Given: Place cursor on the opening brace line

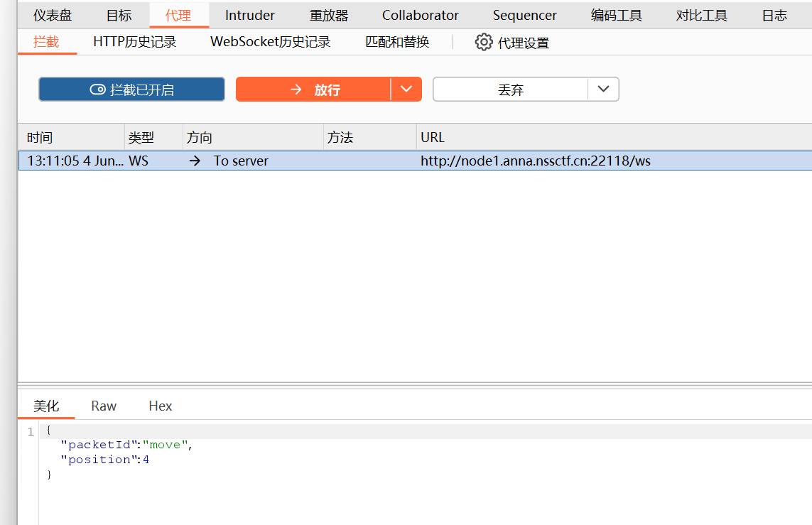Looking at the screenshot, I should point(426,431).
